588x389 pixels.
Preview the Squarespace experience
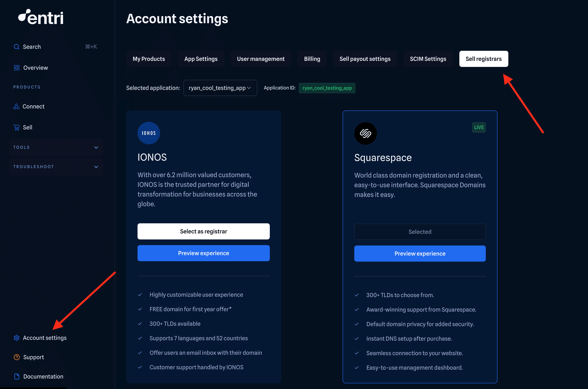(420, 254)
